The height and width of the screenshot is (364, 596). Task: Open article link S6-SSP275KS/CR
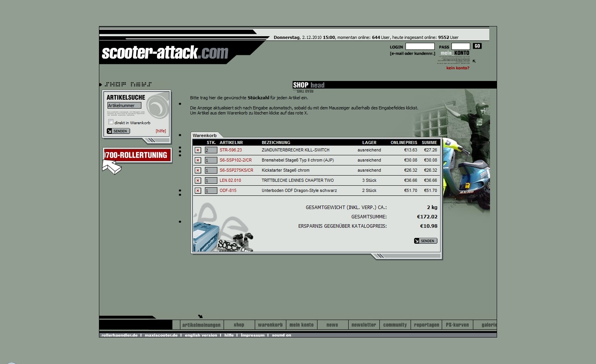point(236,171)
